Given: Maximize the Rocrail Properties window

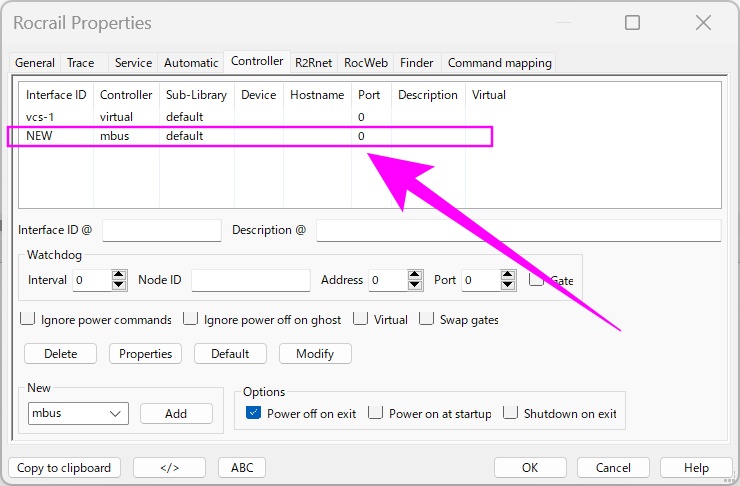Looking at the screenshot, I should pos(632,22).
